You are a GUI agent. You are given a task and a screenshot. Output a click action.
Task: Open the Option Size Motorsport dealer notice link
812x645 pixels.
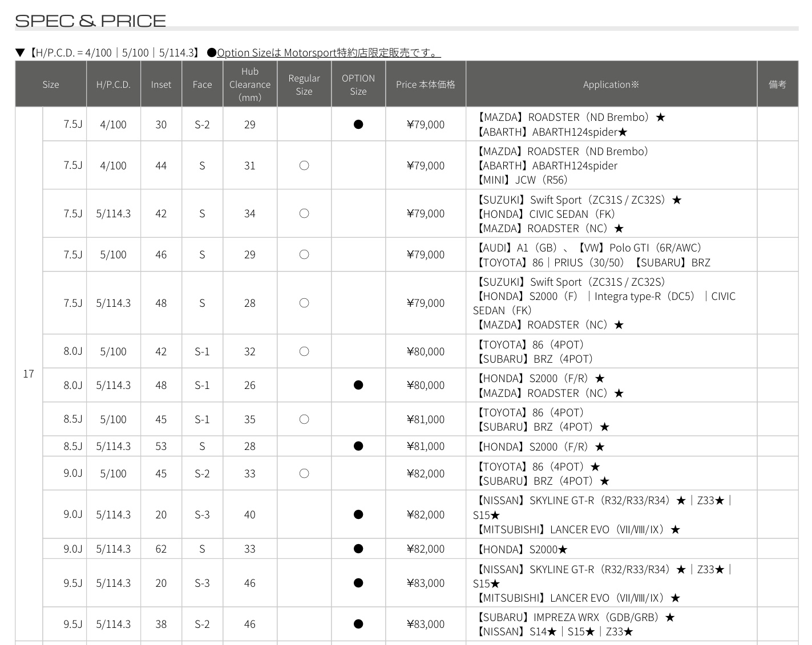click(329, 53)
